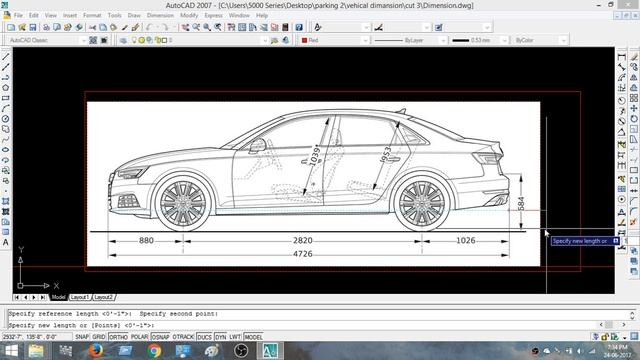Select the Rectangle tool in the Draw toolbar

pyautogui.click(x=6, y=98)
